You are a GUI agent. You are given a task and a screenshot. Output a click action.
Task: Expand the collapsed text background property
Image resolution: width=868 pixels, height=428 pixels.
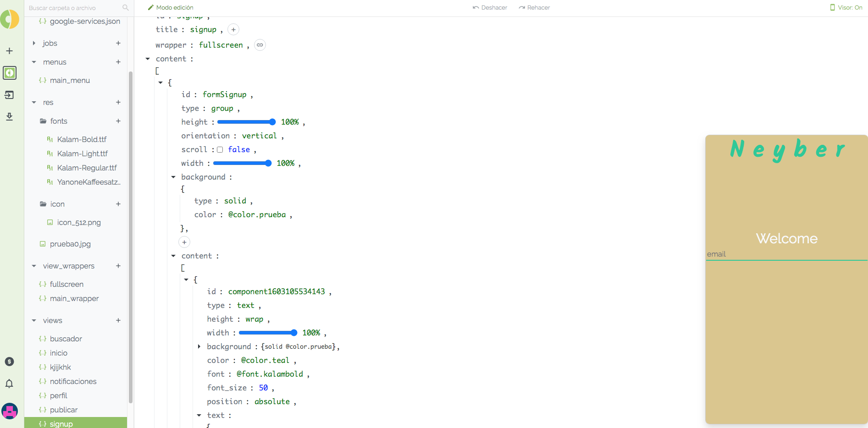(x=199, y=346)
